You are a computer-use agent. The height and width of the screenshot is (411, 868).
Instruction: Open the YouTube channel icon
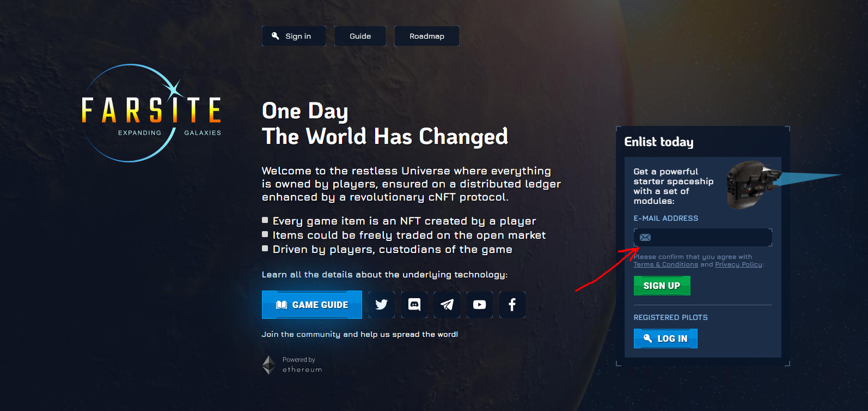(480, 305)
